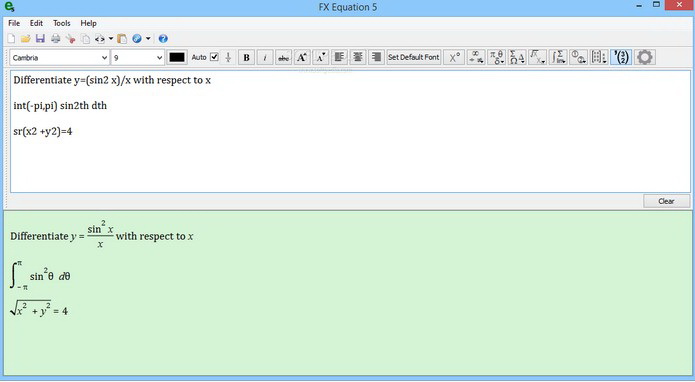695x382 pixels.
Task: Decrease font size with the smaller A icon
Action: coord(320,58)
